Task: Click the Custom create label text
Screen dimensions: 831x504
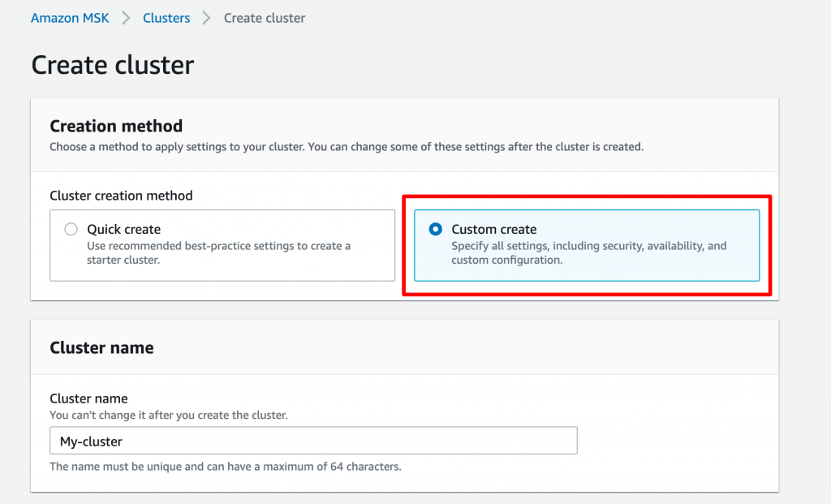Action: click(494, 229)
